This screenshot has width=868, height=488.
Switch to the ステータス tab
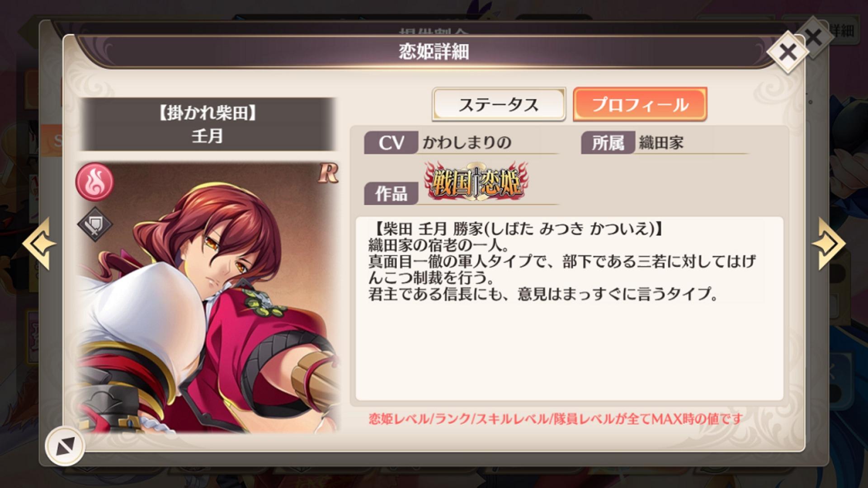[x=499, y=104]
